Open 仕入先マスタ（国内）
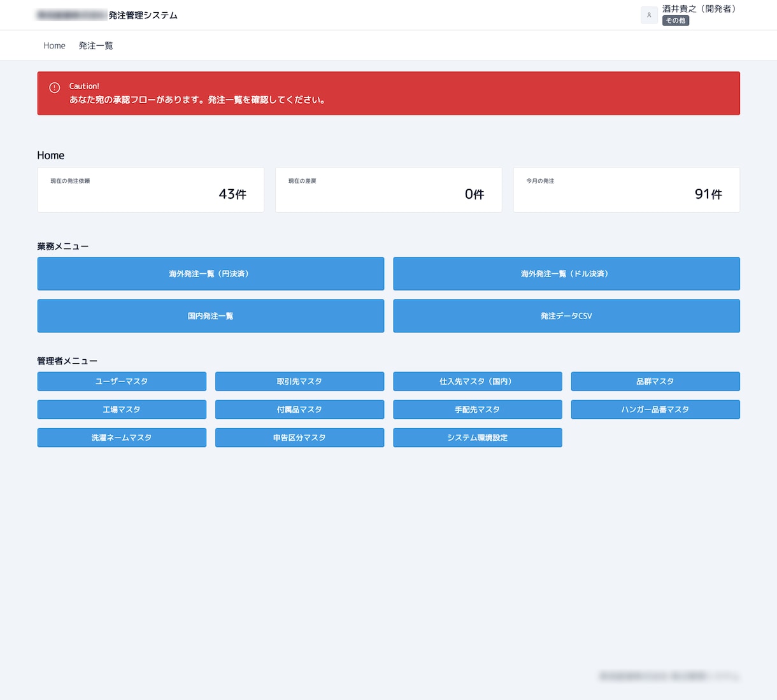Screen dimensions: 777x700 tap(477, 382)
